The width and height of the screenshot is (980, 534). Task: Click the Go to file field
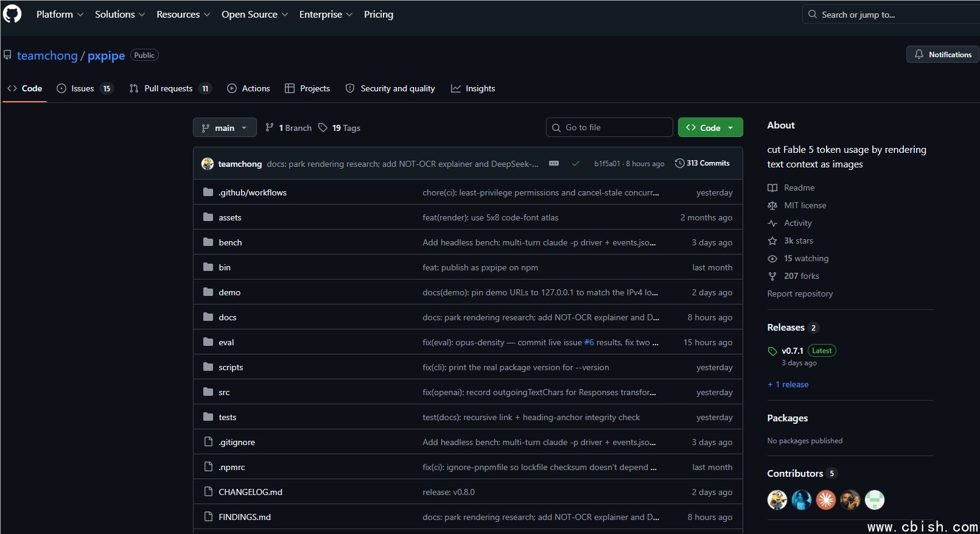pyautogui.click(x=609, y=127)
